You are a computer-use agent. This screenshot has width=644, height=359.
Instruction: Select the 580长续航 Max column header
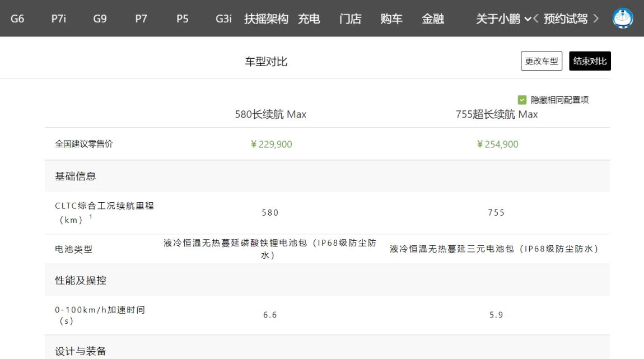point(270,114)
